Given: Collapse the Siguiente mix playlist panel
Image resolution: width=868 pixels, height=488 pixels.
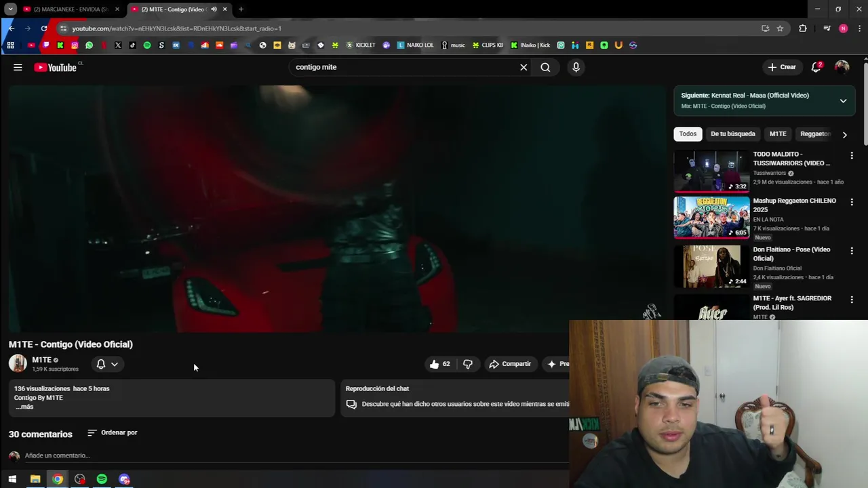Looking at the screenshot, I should tap(843, 101).
